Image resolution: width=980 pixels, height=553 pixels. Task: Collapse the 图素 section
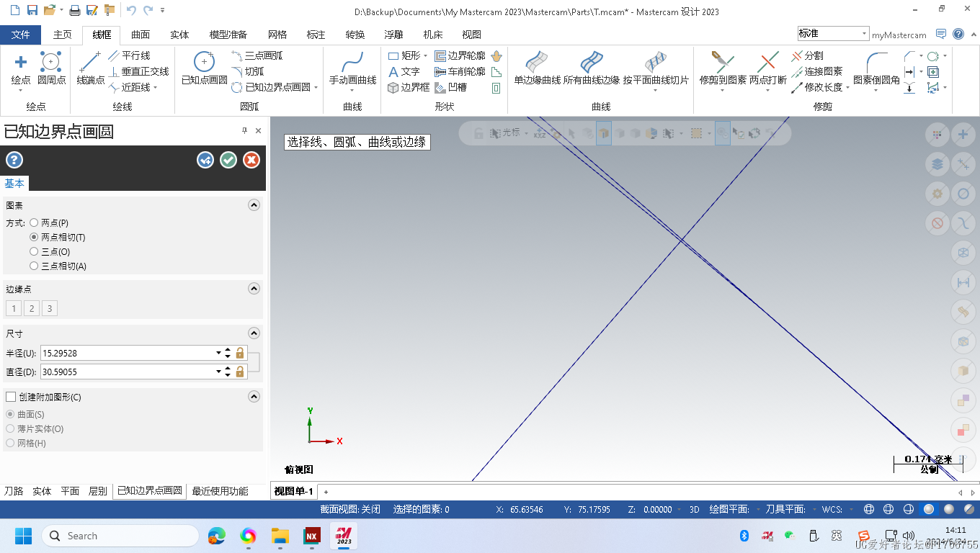[x=254, y=205]
